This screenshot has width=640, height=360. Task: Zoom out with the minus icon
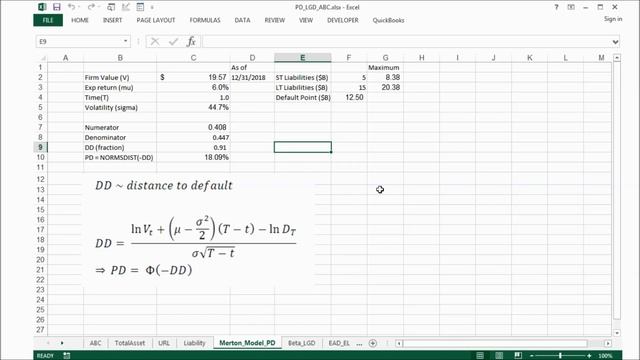click(x=532, y=356)
